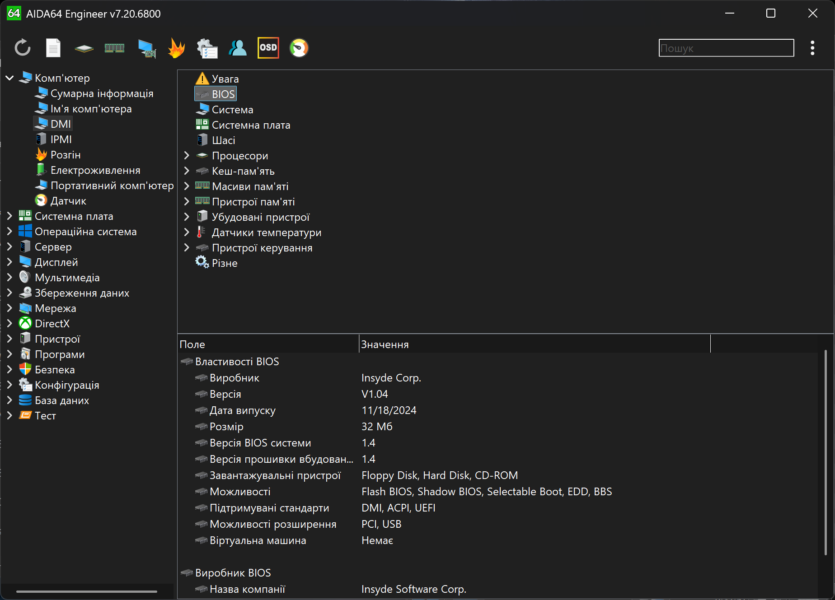This screenshot has width=835, height=600.
Task: Click the Конфігурація icon in sidebar
Action: tap(25, 385)
